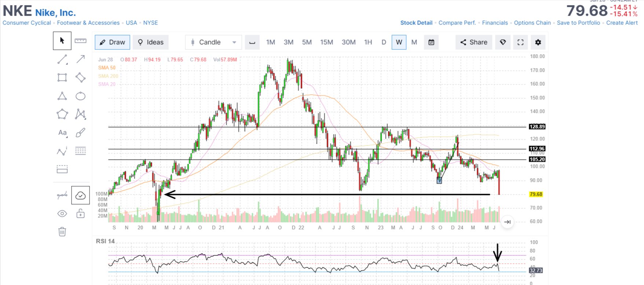Open Footwear & Accessories industry link
The width and height of the screenshot is (644, 285).
[x=88, y=23]
